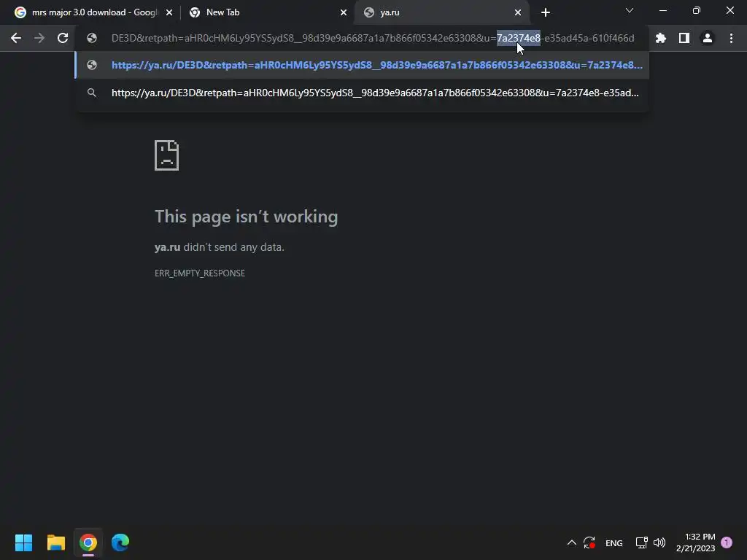Open the notification badge

coord(727,542)
